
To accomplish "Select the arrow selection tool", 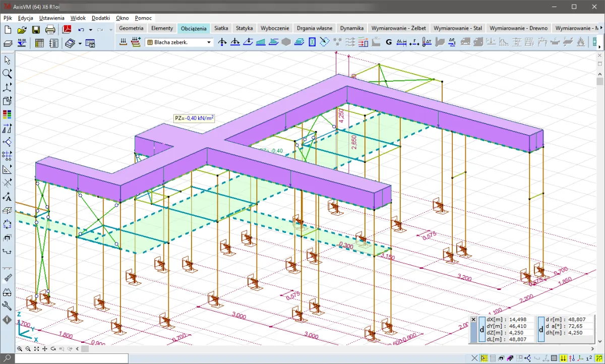I will [x=7, y=60].
